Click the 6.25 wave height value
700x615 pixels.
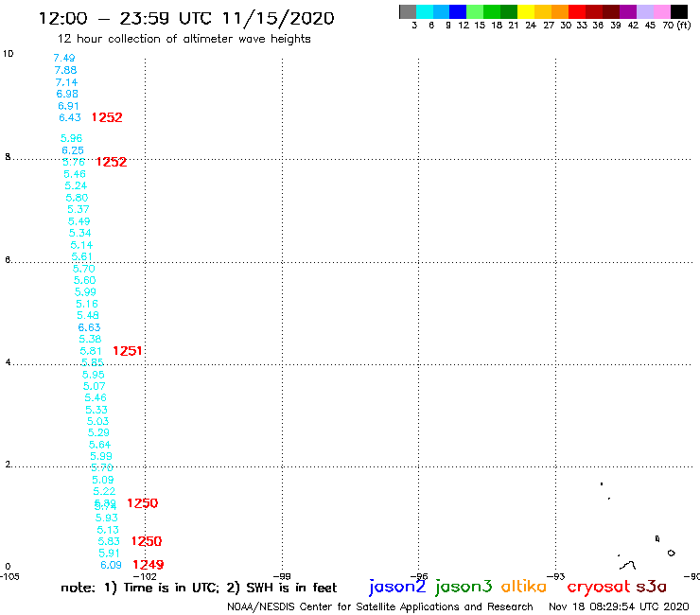(x=73, y=150)
